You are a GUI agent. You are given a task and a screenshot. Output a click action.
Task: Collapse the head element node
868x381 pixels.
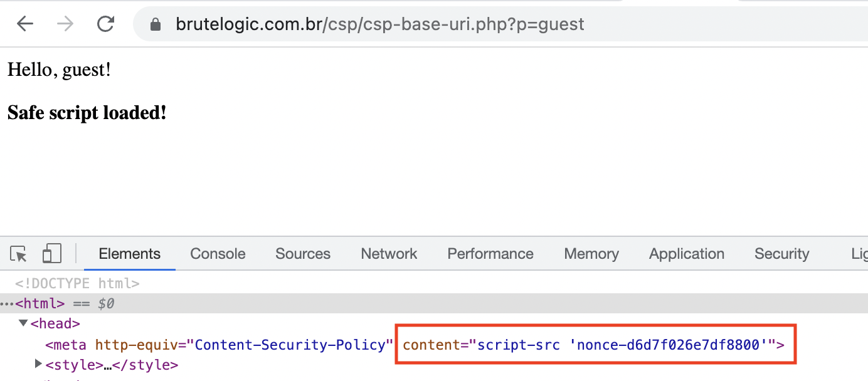pyautogui.click(x=23, y=323)
